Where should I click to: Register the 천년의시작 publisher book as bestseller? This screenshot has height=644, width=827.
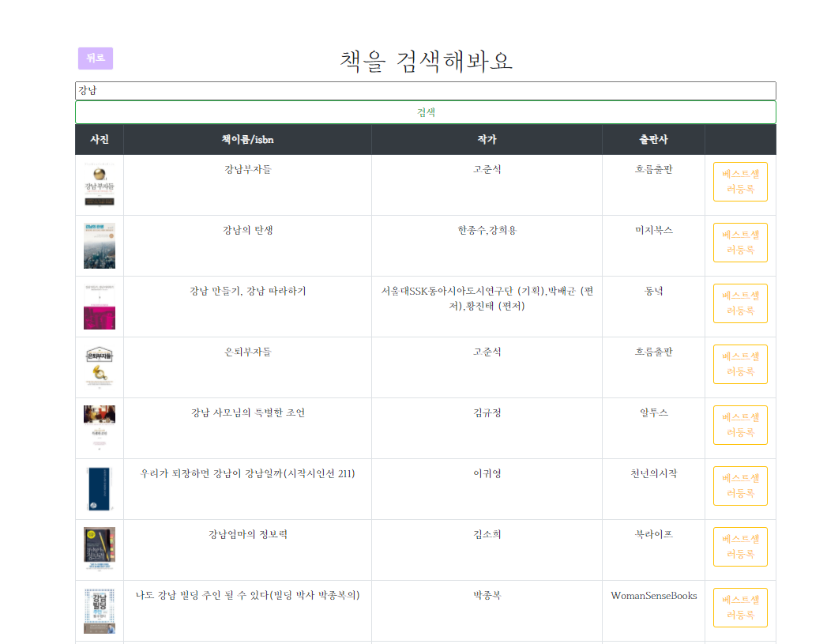[740, 486]
